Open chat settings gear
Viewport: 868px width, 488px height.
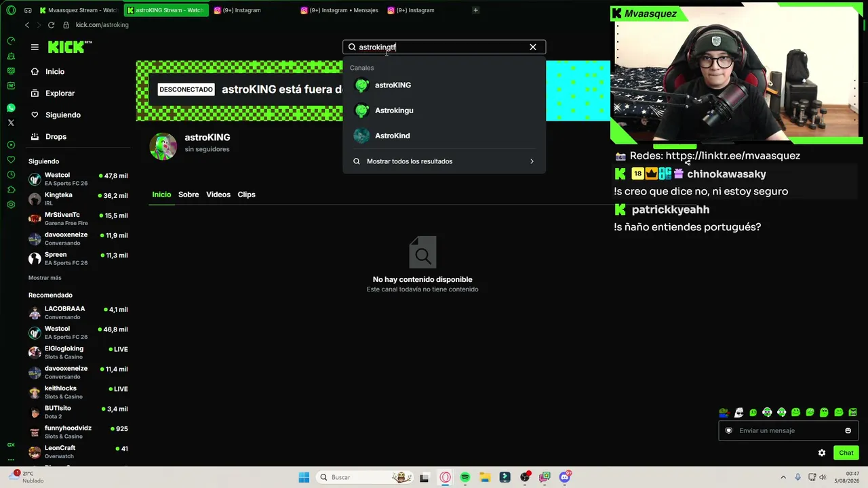(x=822, y=453)
